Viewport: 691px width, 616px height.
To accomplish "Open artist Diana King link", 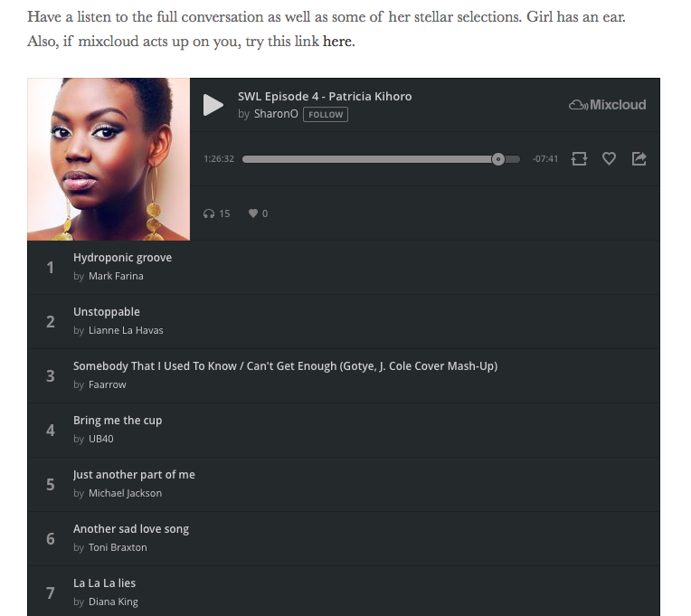I will [113, 602].
